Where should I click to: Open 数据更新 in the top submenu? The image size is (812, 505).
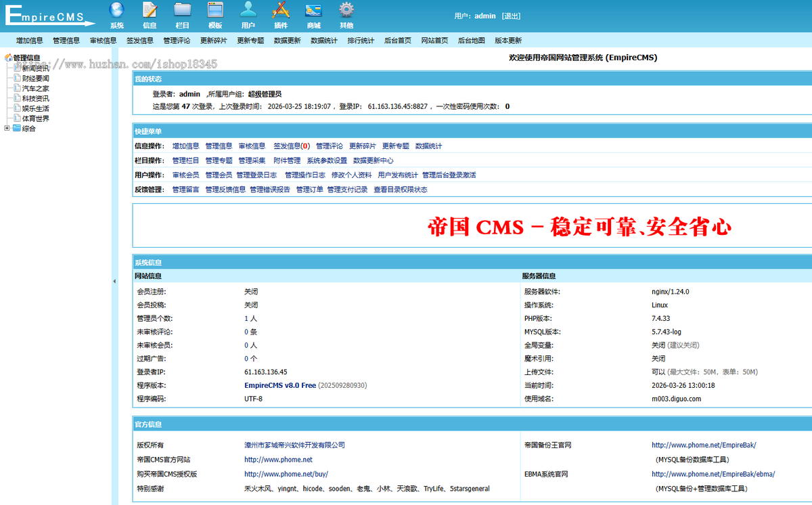point(288,41)
